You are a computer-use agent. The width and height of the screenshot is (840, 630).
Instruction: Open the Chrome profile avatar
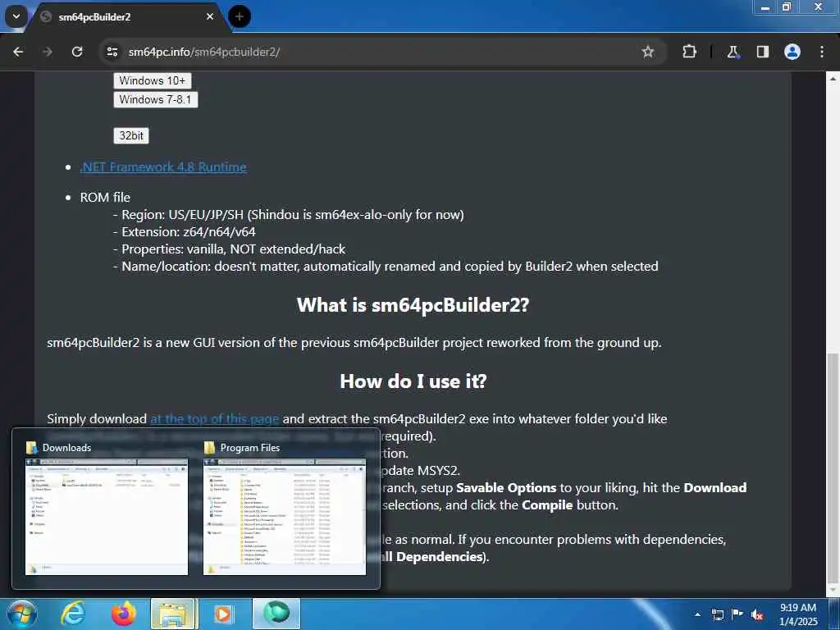click(x=792, y=52)
